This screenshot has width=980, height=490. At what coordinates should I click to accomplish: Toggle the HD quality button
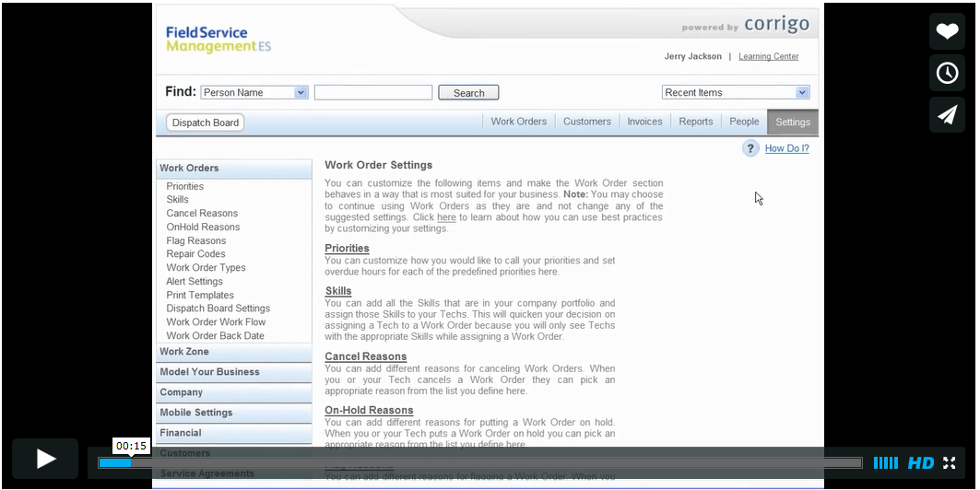pos(921,463)
